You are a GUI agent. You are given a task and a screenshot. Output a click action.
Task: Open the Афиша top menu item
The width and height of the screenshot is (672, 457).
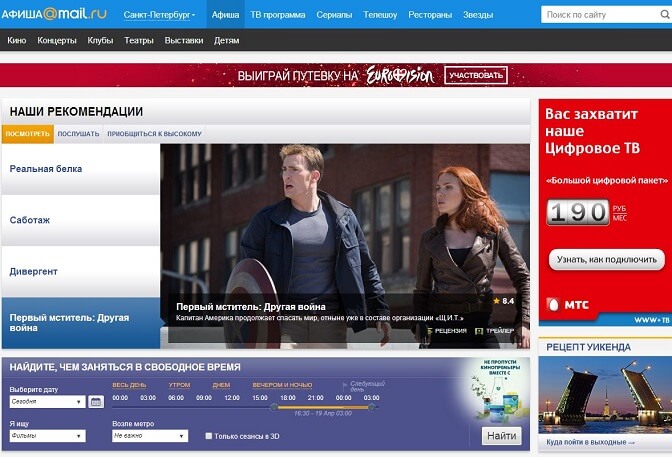tap(225, 15)
